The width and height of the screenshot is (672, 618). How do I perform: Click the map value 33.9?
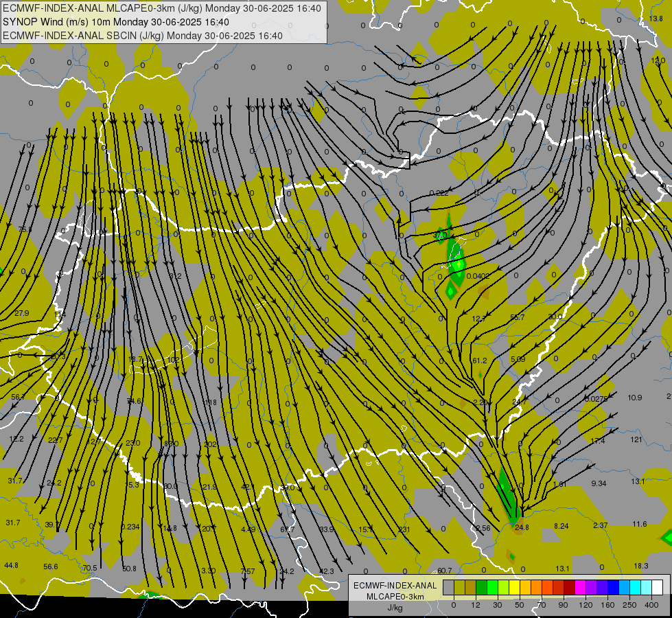327,529
